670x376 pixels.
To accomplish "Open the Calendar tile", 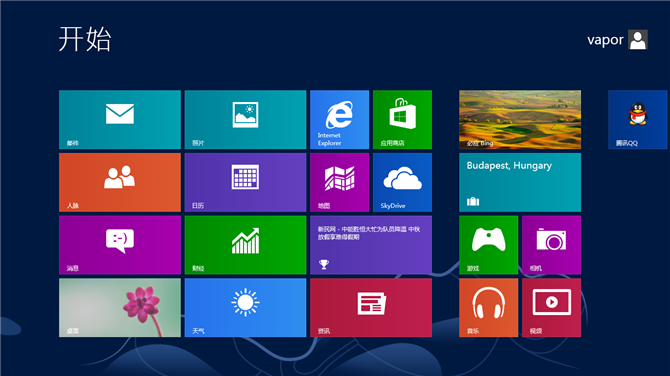I will point(245,182).
